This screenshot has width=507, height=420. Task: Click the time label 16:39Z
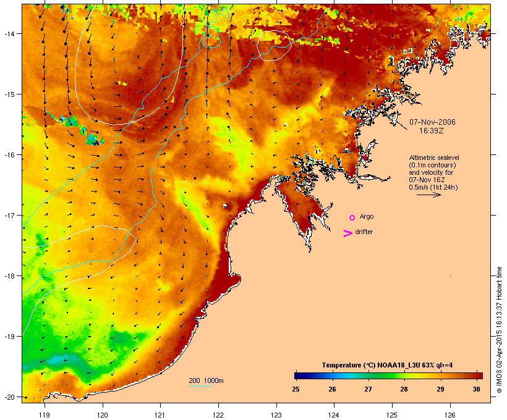[x=432, y=131]
